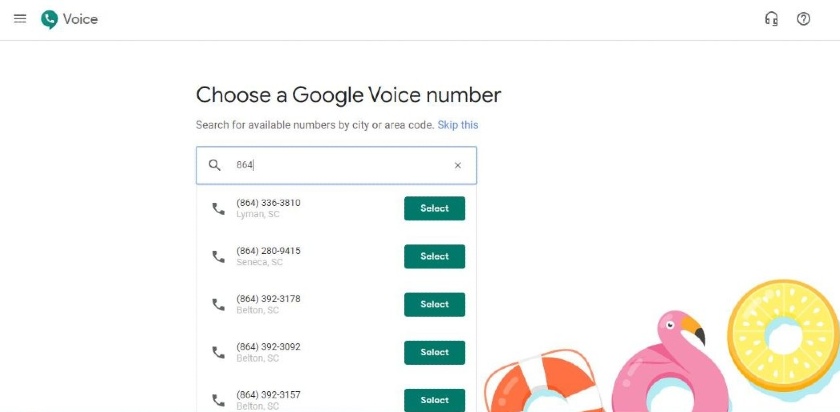Screen dimensions: 840x412
Task: Click the Lyman, SC number entry
Action: point(268,208)
